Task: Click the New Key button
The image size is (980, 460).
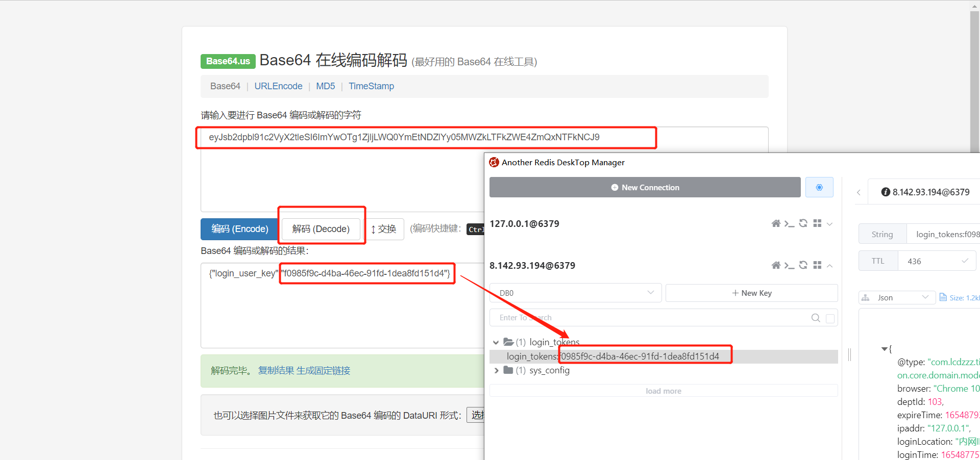Action: tap(752, 293)
